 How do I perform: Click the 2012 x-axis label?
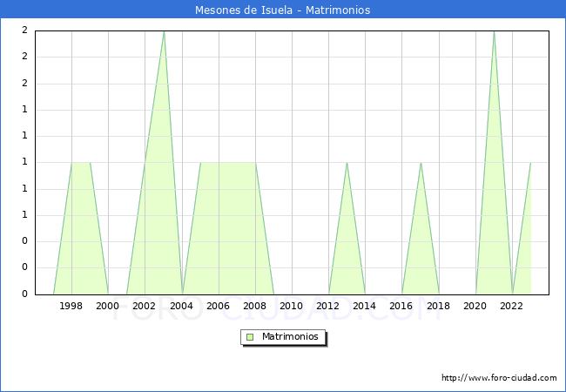pos(327,306)
